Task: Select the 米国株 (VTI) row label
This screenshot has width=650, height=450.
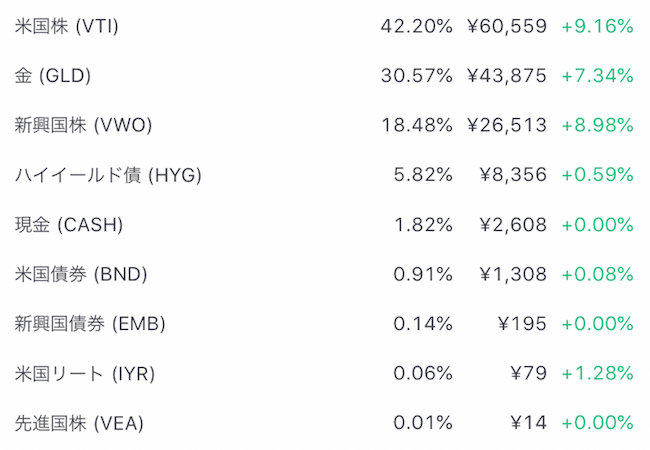Action: point(66,27)
